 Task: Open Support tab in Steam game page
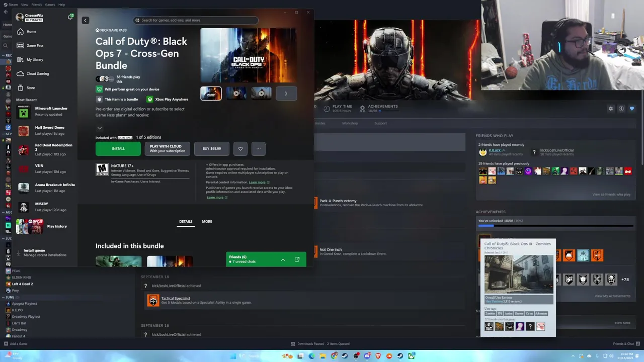(380, 123)
